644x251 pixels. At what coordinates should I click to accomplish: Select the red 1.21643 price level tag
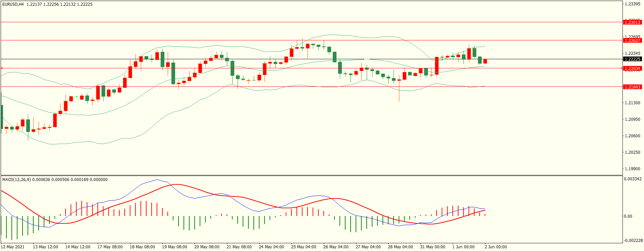point(632,87)
